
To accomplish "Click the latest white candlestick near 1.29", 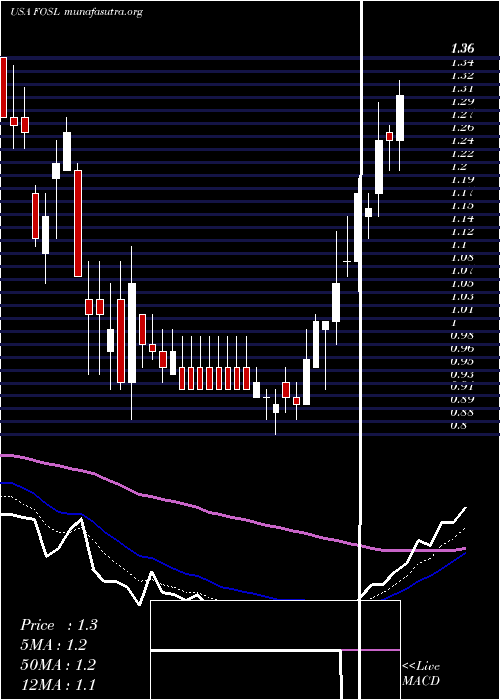I will click(400, 118).
